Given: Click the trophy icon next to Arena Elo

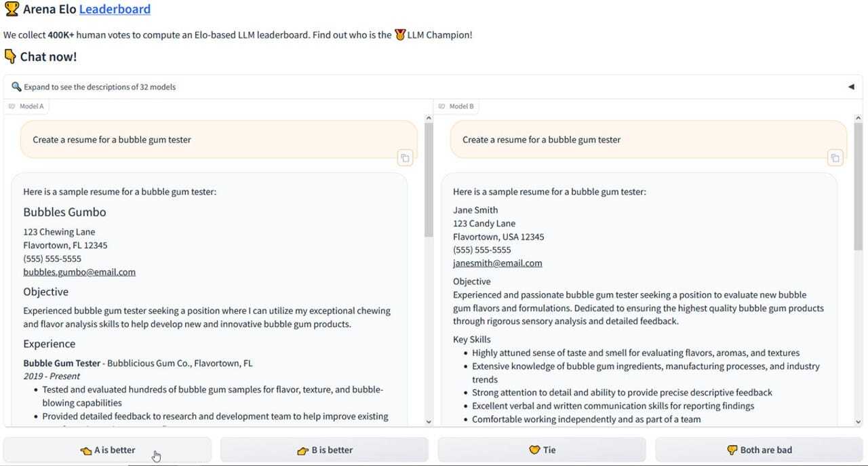Looking at the screenshot, I should (x=11, y=9).
